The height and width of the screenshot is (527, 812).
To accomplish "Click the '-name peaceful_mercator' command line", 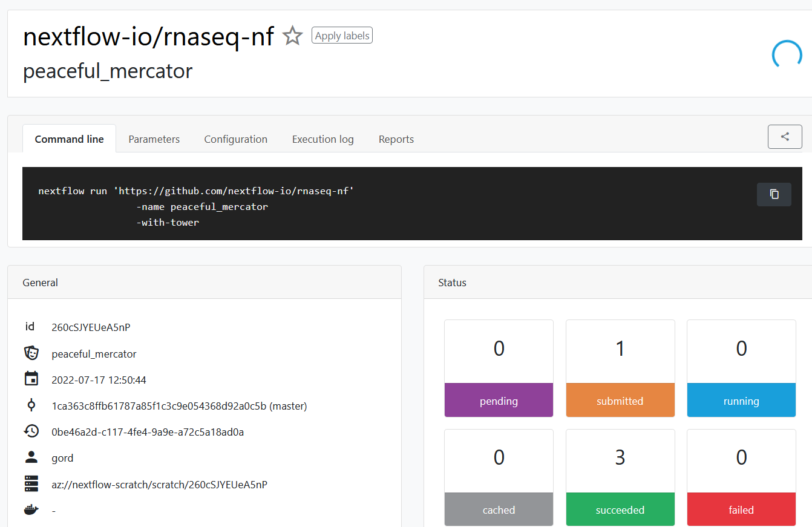I will pos(202,206).
